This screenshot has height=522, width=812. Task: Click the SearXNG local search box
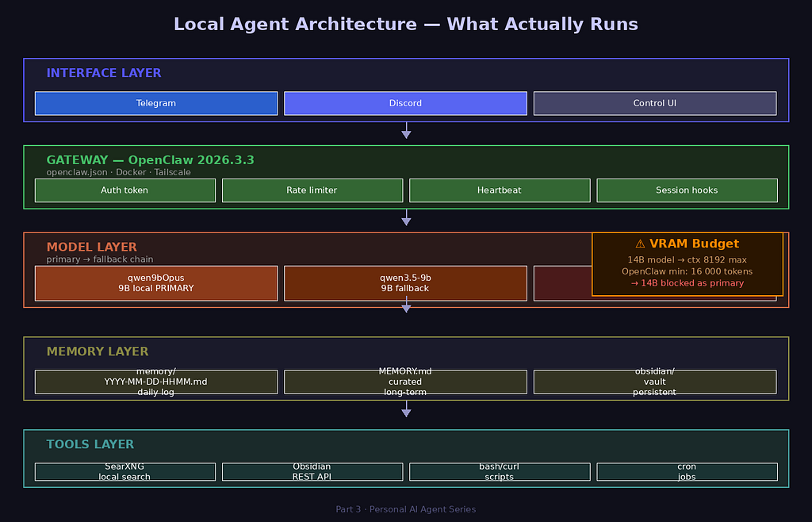point(124,472)
